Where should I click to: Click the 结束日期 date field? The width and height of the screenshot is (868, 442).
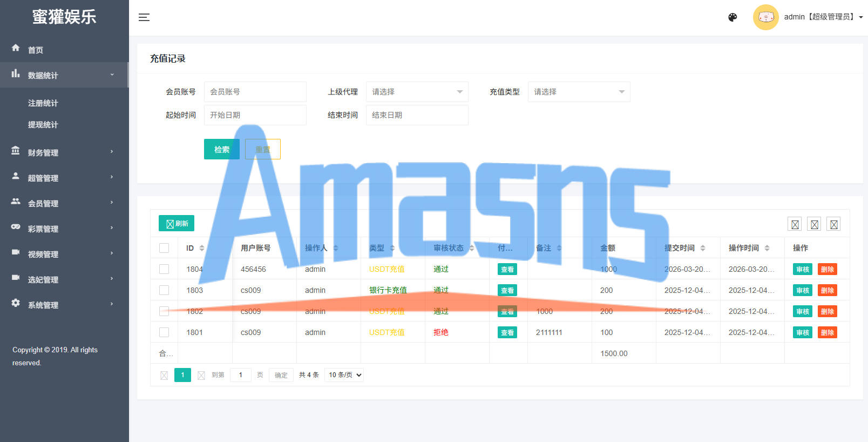coord(417,115)
